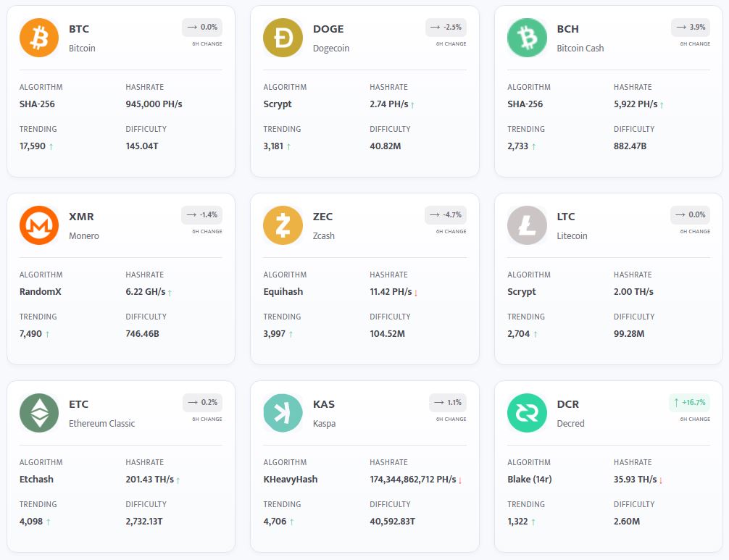729x560 pixels.
Task: Click Monero's trending value 7,490
Action: [31, 333]
